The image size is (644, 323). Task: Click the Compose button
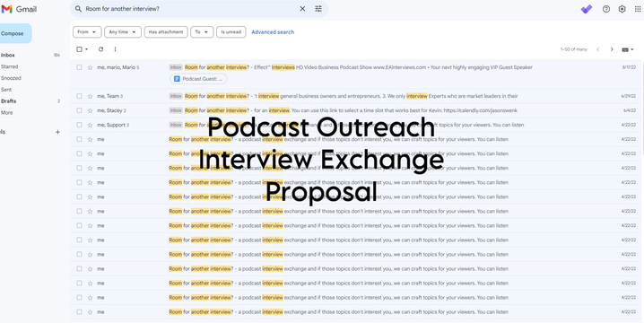(x=13, y=34)
